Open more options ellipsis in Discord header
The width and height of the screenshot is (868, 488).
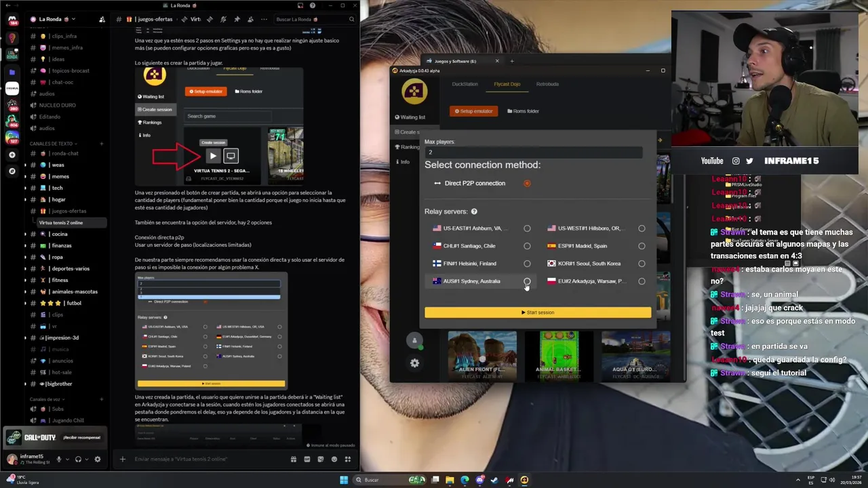click(264, 19)
